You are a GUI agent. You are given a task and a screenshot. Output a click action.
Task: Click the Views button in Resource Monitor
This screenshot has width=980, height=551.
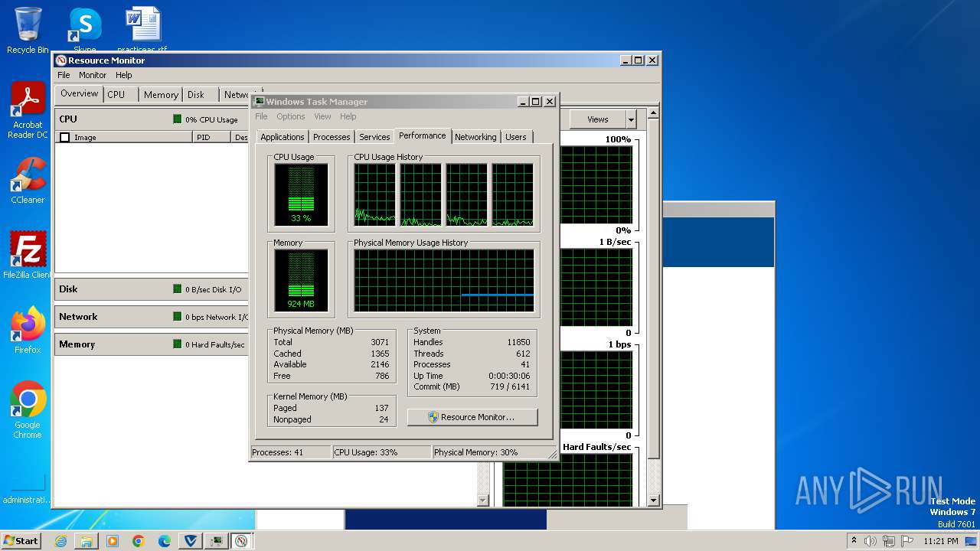(597, 119)
